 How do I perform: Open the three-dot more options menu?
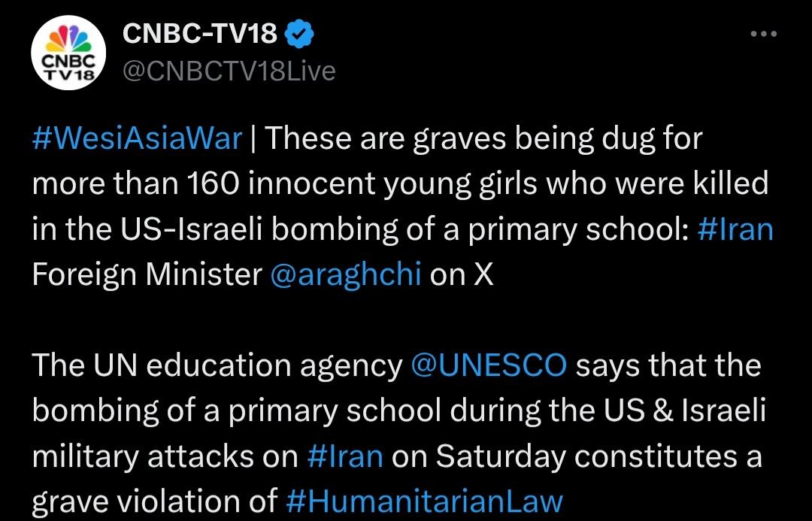click(763, 35)
